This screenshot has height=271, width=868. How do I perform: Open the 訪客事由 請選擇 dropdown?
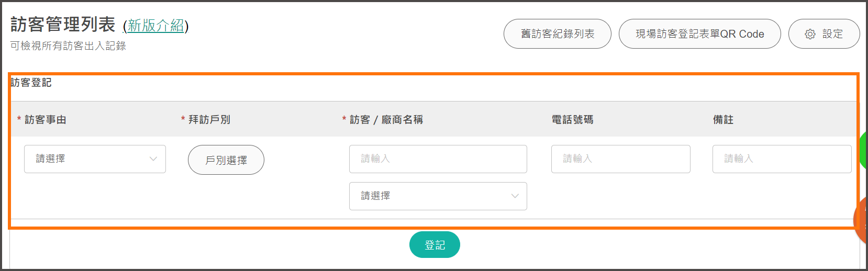point(95,159)
